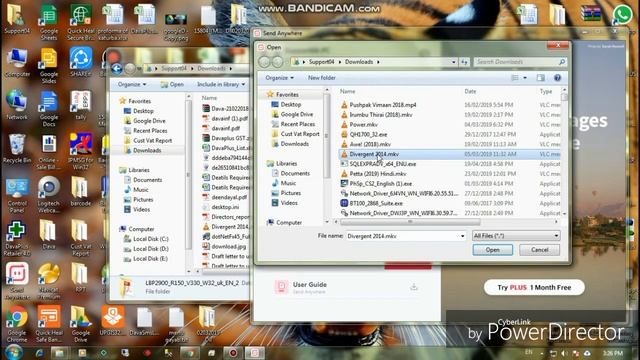Click Try PLUS 1 Month Free button
The height and width of the screenshot is (360, 640).
point(534,287)
